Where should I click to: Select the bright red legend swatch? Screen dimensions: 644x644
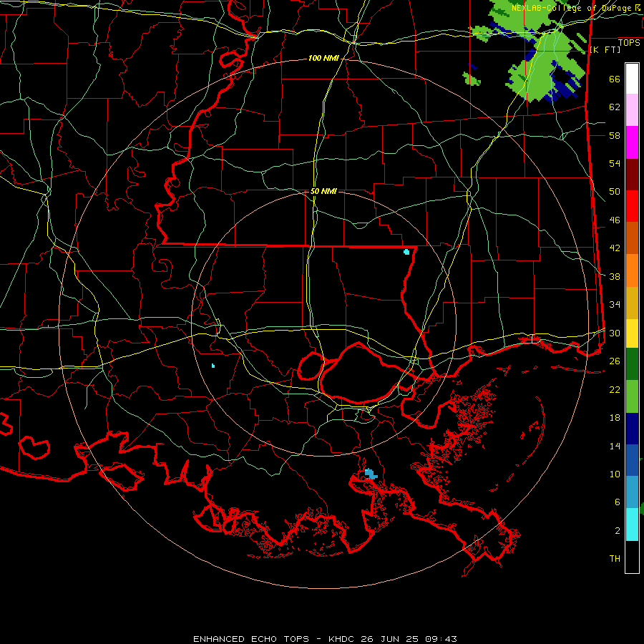pos(632,207)
